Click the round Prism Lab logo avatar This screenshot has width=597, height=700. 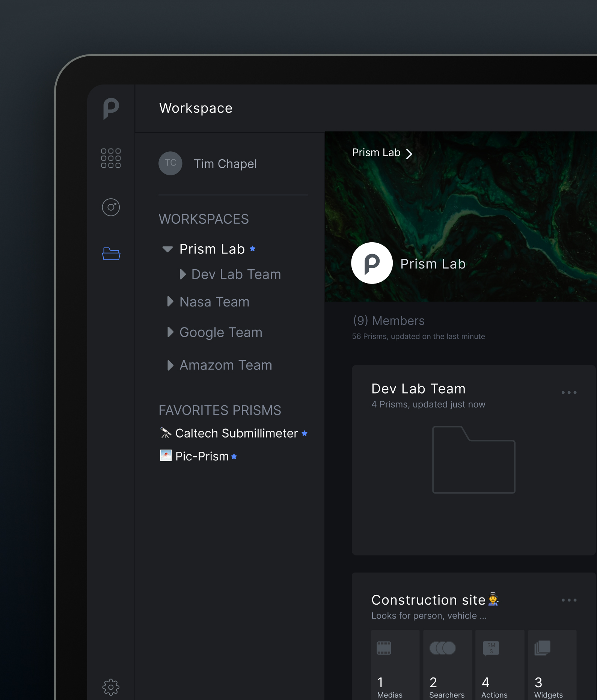pyautogui.click(x=372, y=263)
